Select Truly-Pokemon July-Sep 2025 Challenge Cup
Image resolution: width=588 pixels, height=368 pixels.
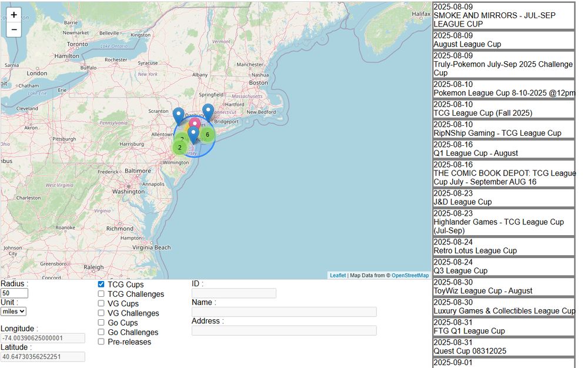coord(504,65)
